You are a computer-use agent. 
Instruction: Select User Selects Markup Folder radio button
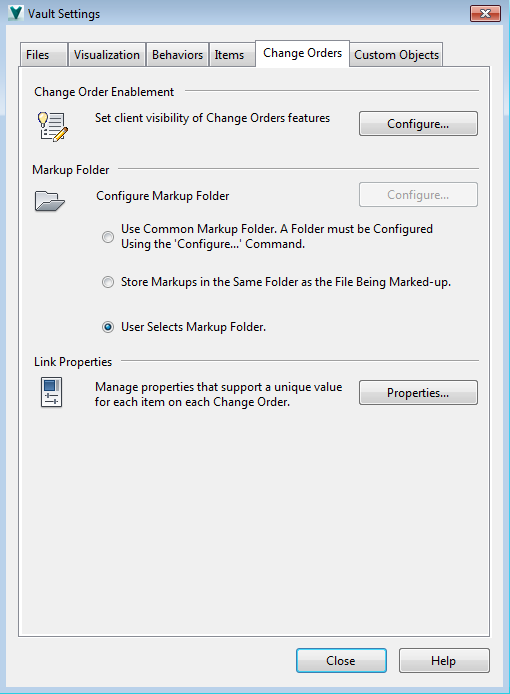click(x=108, y=327)
